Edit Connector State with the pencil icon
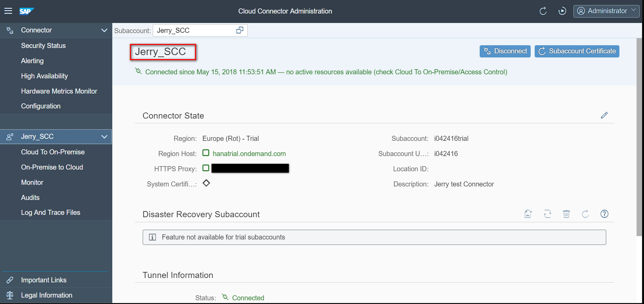Screen dimensions: 644x304 (x=604, y=115)
